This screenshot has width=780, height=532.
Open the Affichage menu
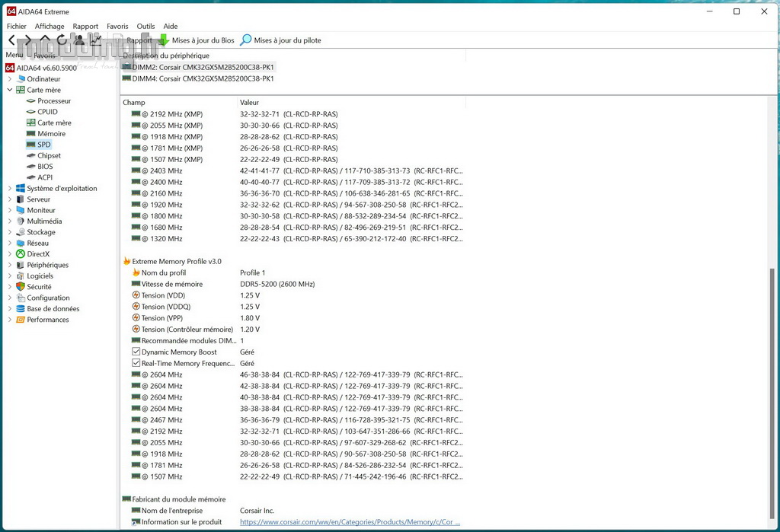(x=50, y=26)
